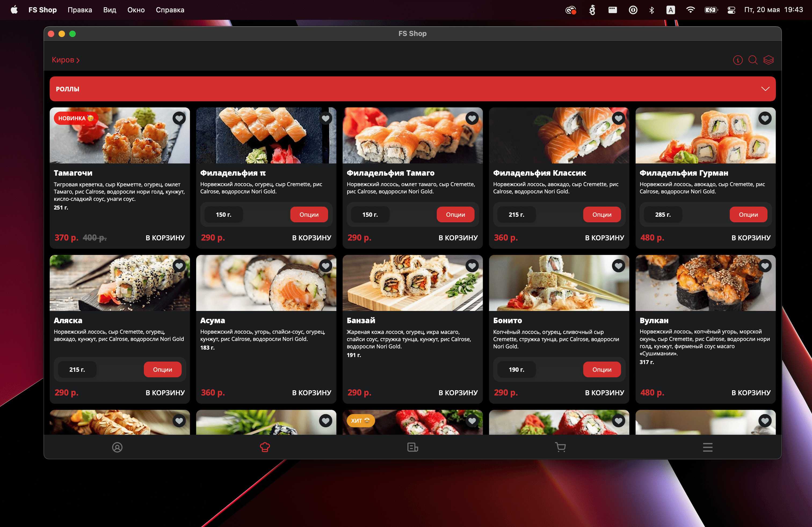The height and width of the screenshot is (527, 812).
Task: Open the Асума product photo
Action: 266,283
